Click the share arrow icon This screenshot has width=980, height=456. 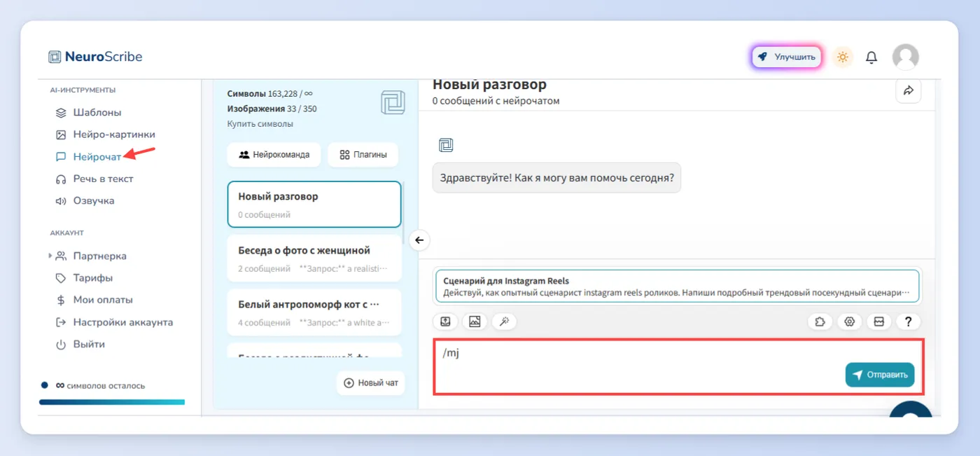(x=909, y=90)
